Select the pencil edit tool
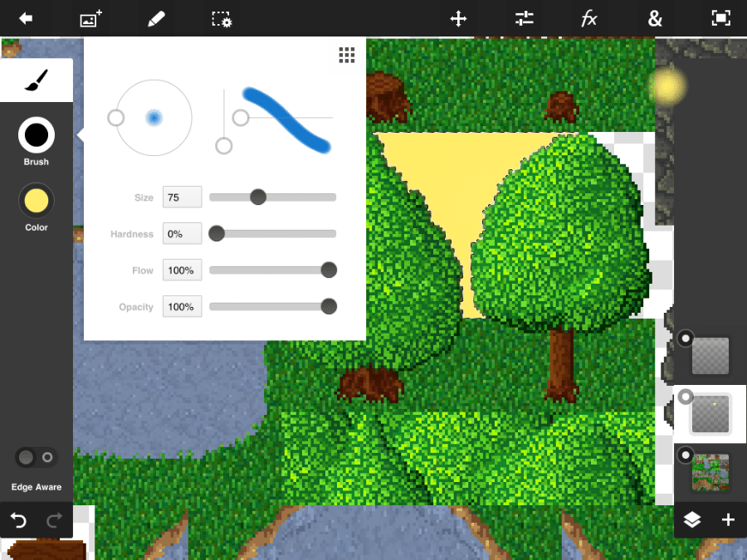This screenshot has width=747, height=560. pos(156,18)
